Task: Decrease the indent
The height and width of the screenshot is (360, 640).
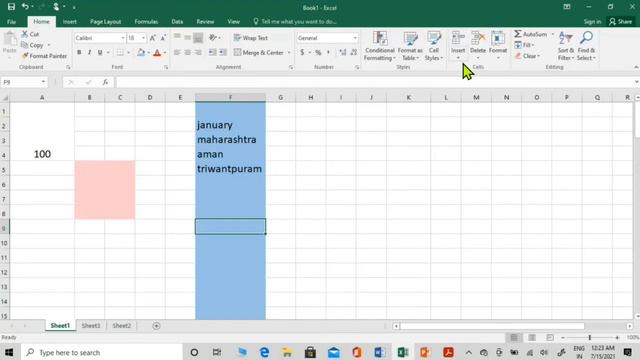Action: click(x=212, y=52)
